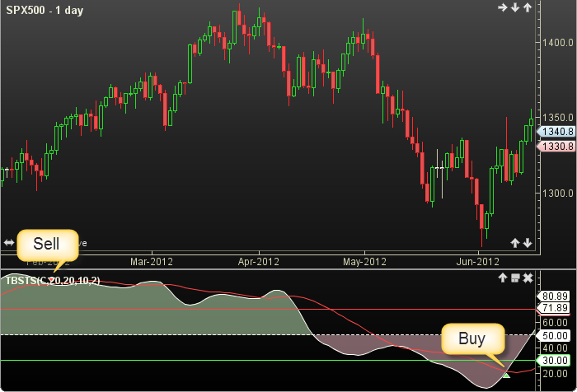The height and width of the screenshot is (392, 577).
Task: Click the Mar-2012 date axis label
Action: pyautogui.click(x=151, y=262)
